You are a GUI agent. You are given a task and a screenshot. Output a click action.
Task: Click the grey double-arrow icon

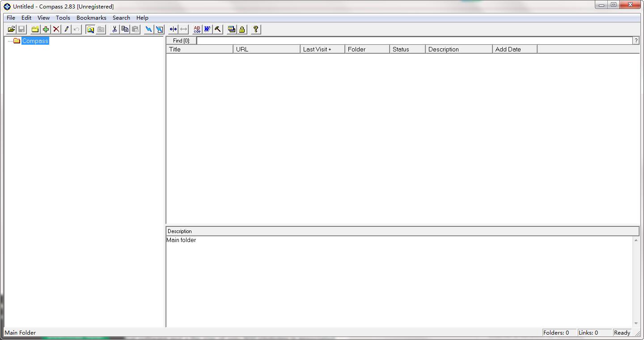tap(183, 30)
